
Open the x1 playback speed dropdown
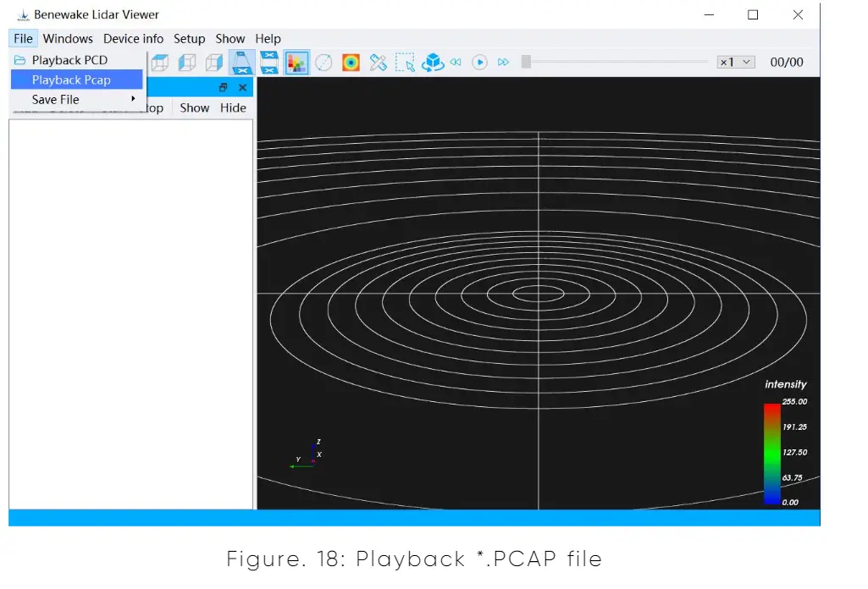pyautogui.click(x=736, y=62)
